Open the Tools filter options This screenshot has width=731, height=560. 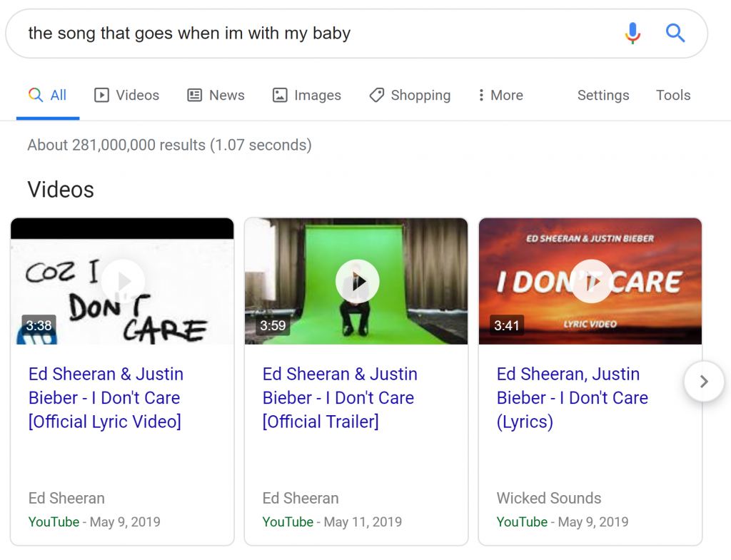(x=672, y=96)
